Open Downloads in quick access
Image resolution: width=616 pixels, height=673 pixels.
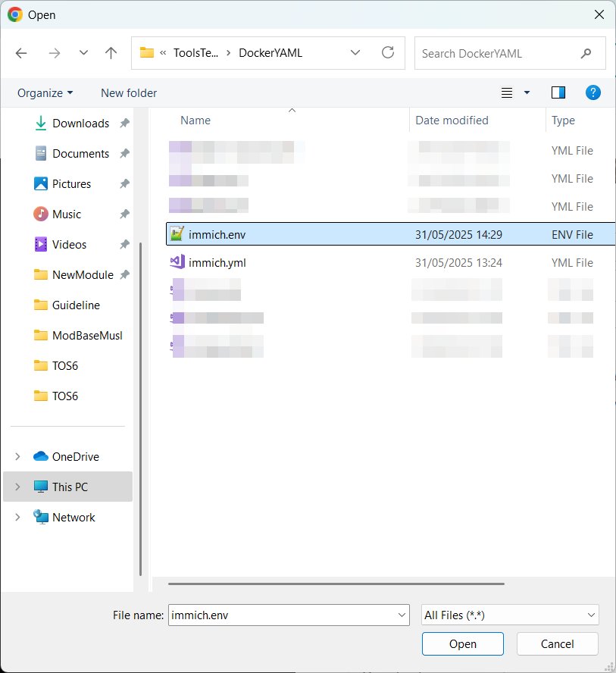click(80, 124)
